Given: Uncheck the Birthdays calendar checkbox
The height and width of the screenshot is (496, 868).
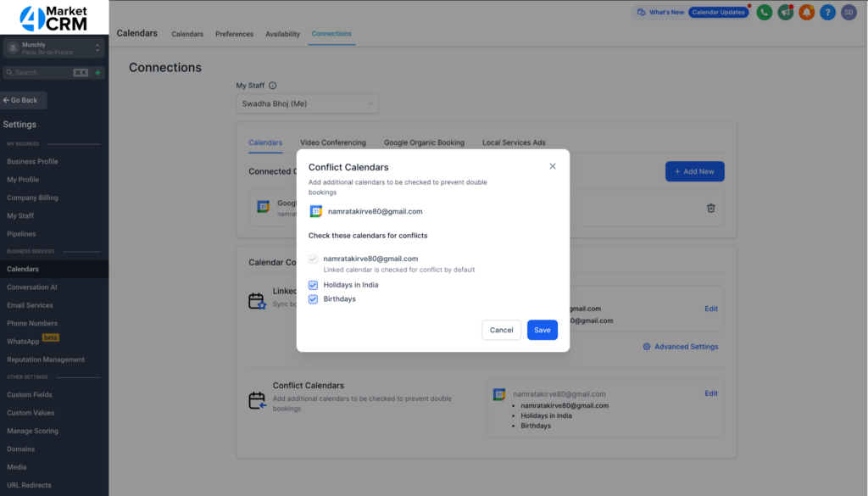Looking at the screenshot, I should pyautogui.click(x=314, y=299).
